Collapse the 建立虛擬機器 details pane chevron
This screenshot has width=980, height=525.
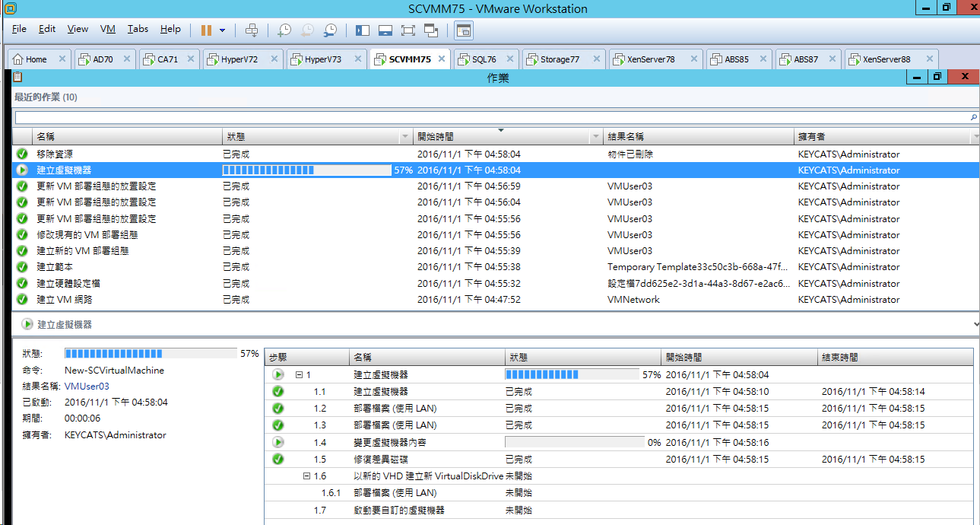point(975,324)
